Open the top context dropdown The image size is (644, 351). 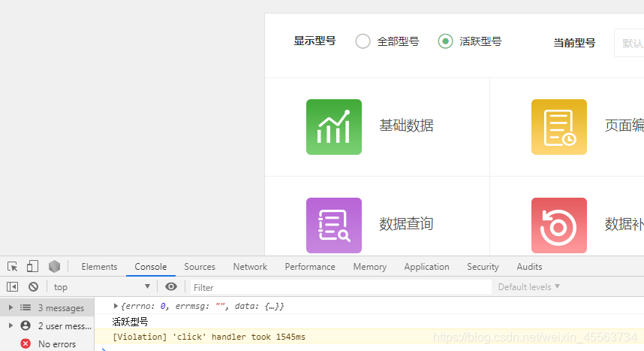coord(102,287)
